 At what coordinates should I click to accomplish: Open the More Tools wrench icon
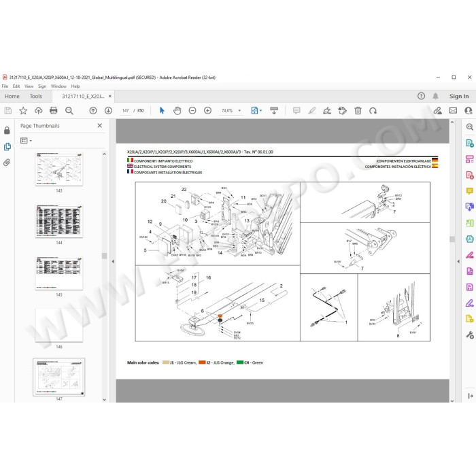click(470, 335)
